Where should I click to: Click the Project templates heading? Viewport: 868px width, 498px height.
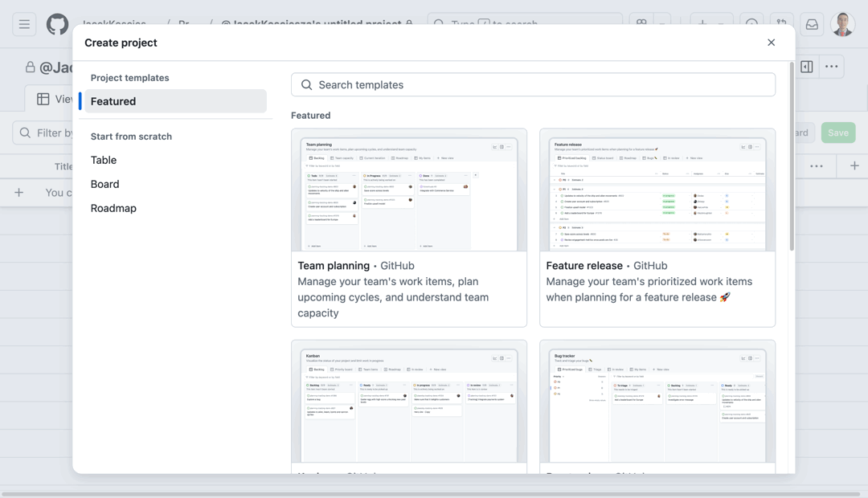click(x=130, y=78)
